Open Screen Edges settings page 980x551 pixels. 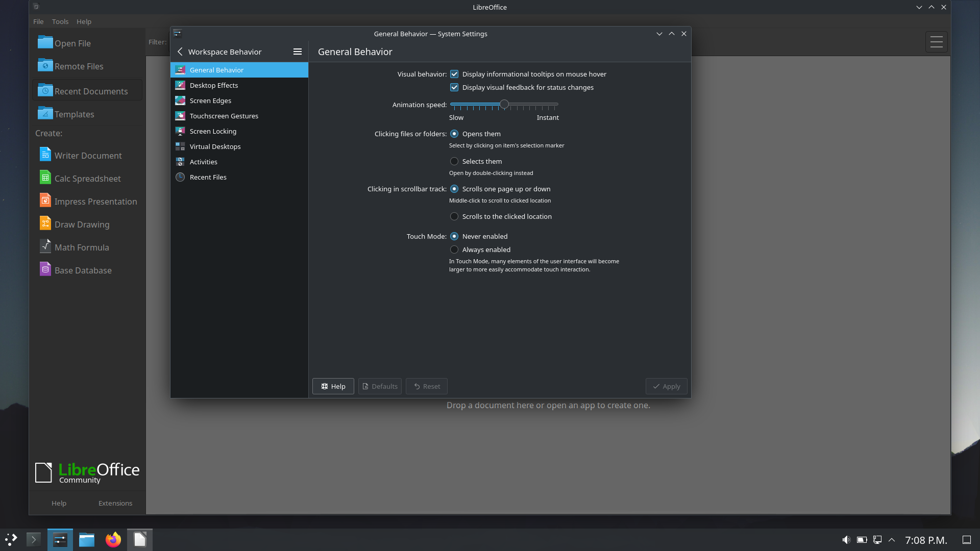tap(239, 101)
